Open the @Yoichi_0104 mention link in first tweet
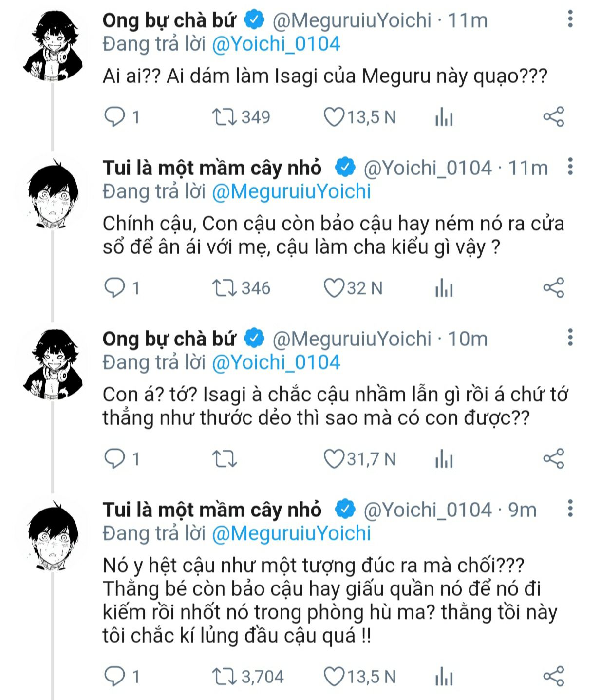Screen dimensions: 601x700 [x=276, y=44]
